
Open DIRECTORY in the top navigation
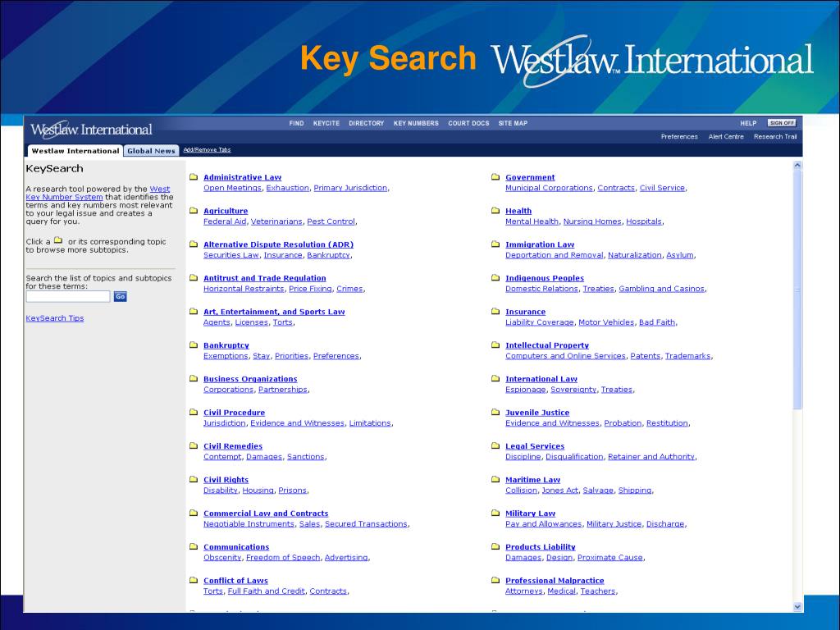pos(367,123)
